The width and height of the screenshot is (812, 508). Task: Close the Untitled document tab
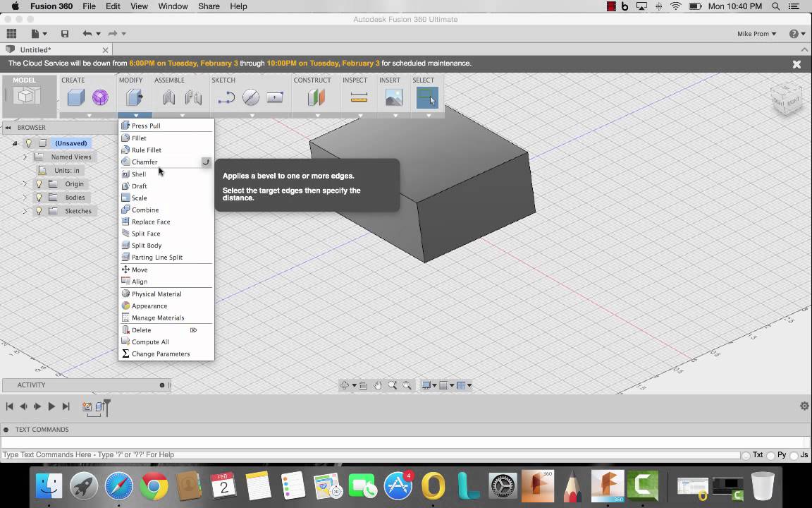106,50
